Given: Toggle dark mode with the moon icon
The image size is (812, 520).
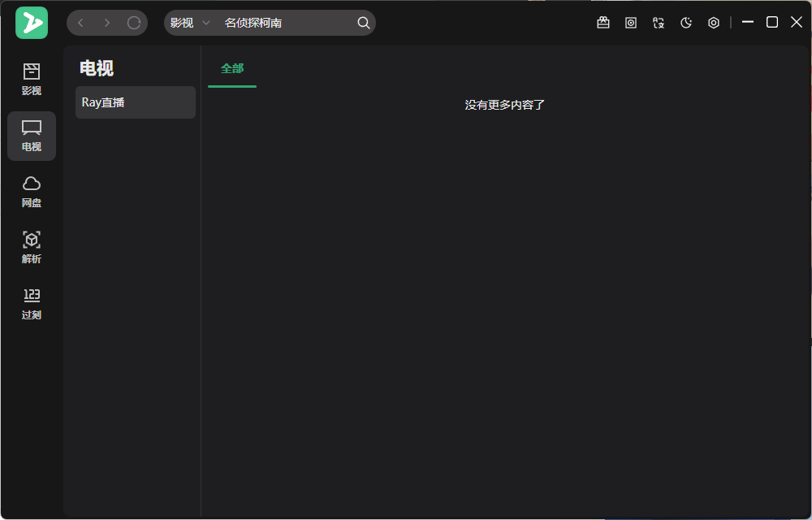Looking at the screenshot, I should point(686,23).
